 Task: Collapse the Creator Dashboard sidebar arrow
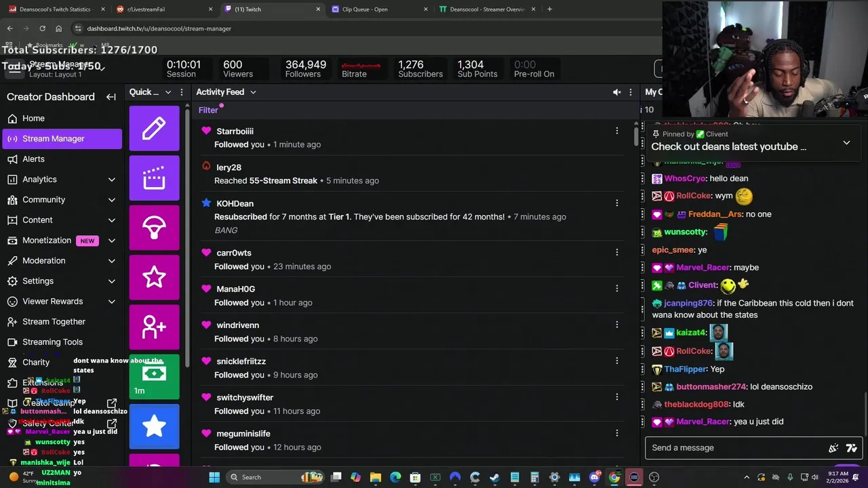pyautogui.click(x=111, y=97)
